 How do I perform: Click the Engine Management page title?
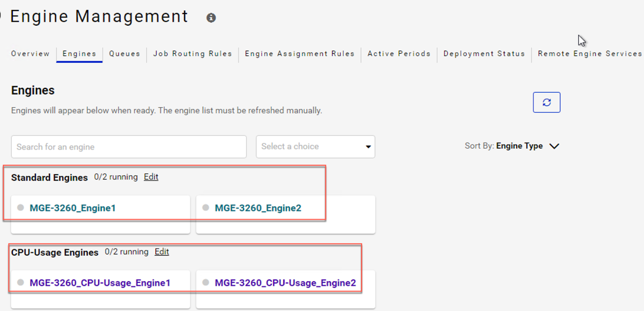point(99,16)
